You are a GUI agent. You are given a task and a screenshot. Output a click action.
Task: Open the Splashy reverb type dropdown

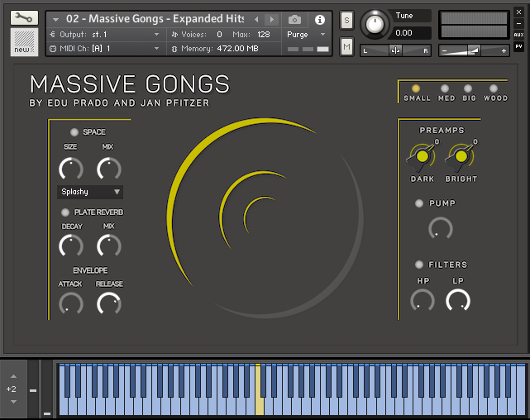[90, 192]
